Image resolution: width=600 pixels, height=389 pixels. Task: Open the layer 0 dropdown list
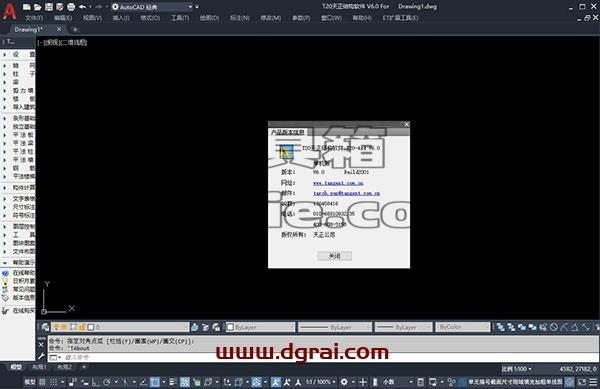click(120, 327)
